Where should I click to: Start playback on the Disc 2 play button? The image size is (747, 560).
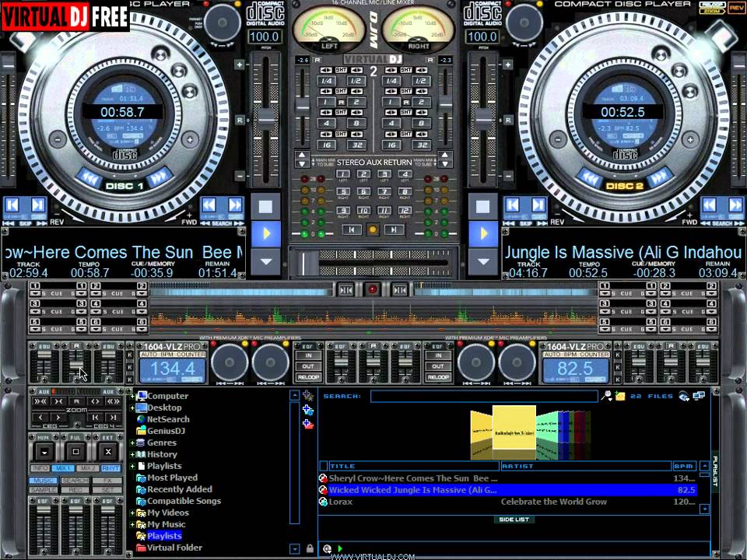pyautogui.click(x=483, y=233)
